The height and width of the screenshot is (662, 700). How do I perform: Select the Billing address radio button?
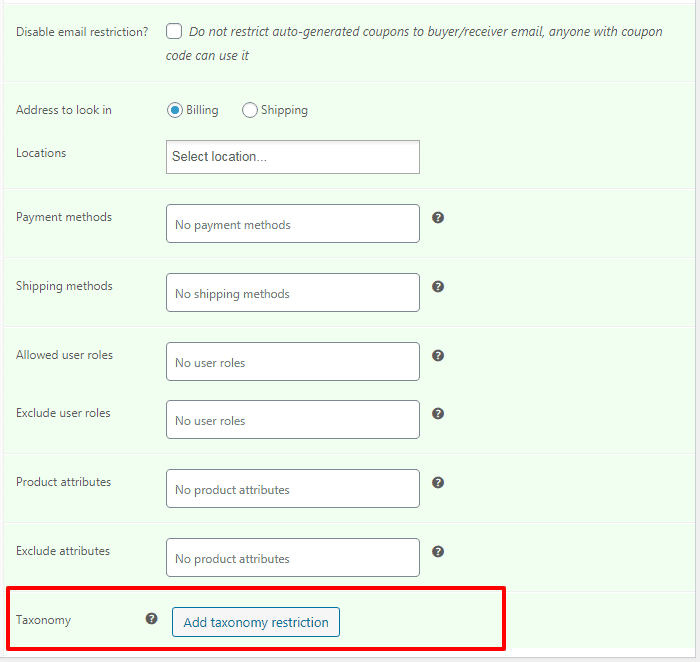[175, 110]
